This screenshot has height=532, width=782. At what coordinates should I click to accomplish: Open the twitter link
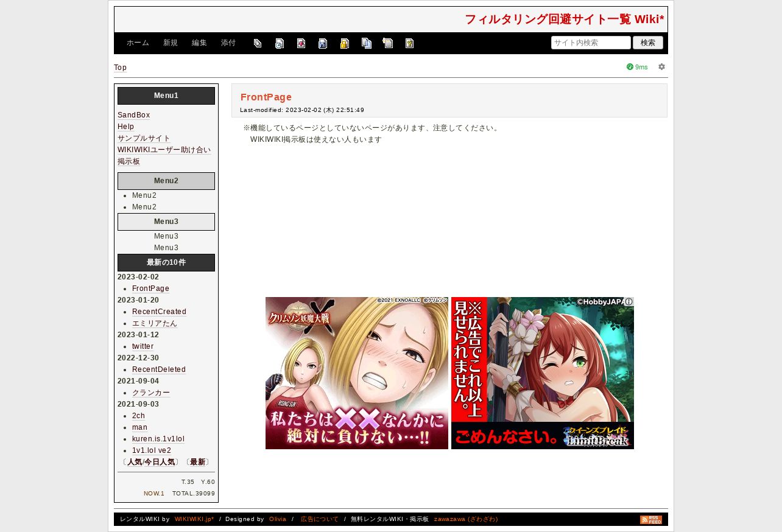click(x=143, y=346)
